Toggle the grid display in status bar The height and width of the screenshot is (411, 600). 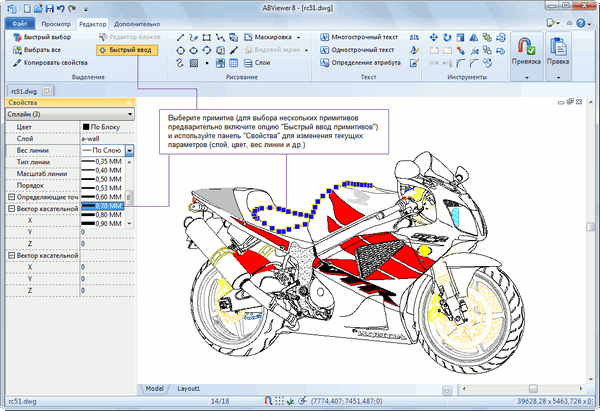pyautogui.click(x=278, y=402)
